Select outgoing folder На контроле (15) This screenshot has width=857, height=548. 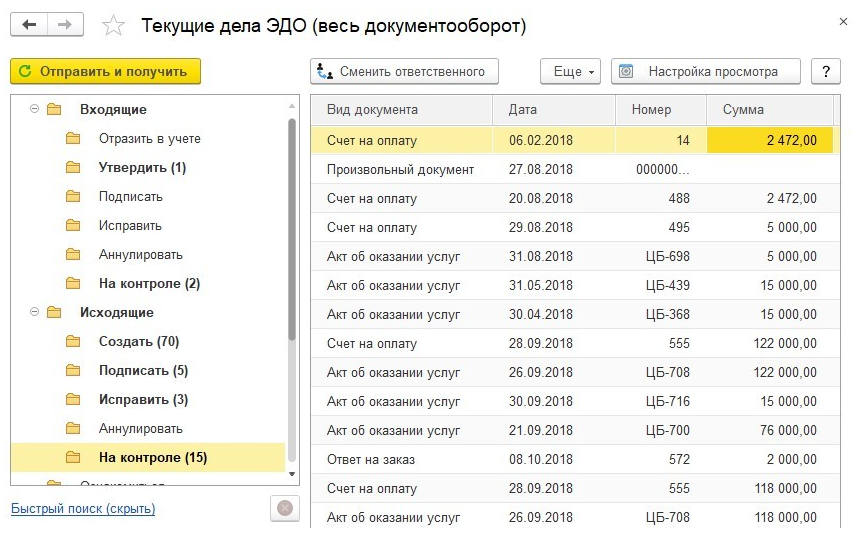tap(148, 457)
